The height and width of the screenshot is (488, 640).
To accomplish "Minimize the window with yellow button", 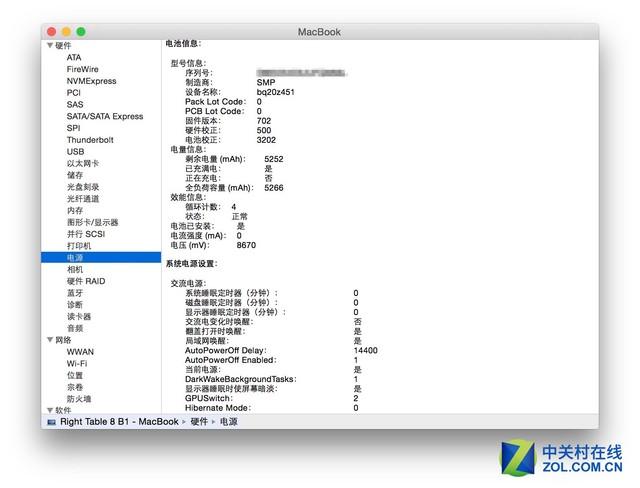I will point(66,31).
